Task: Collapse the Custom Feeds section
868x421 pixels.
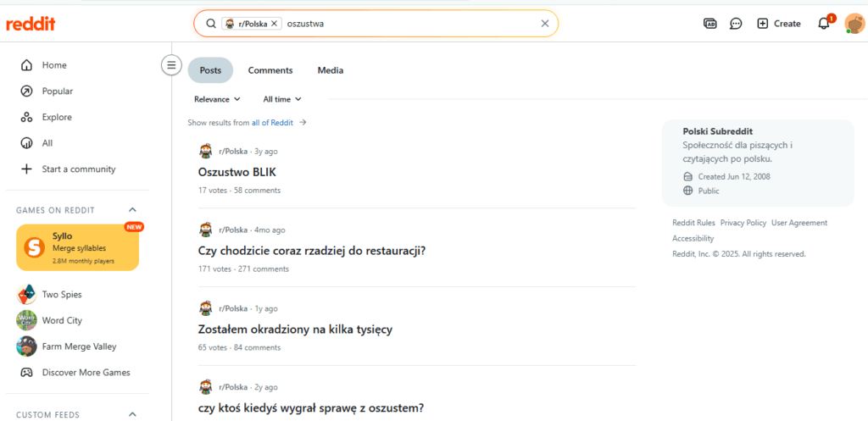Action: [132, 414]
